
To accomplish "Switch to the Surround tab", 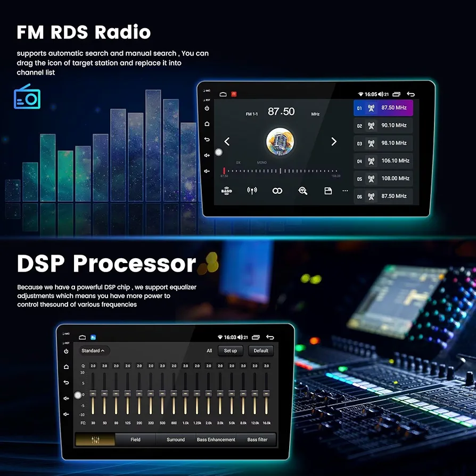I will coord(175,440).
